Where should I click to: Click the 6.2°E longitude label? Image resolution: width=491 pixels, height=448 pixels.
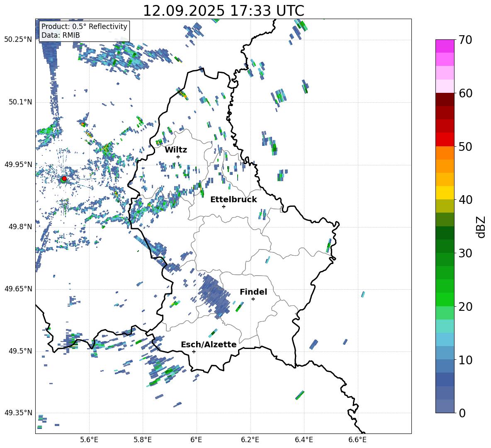250,440
